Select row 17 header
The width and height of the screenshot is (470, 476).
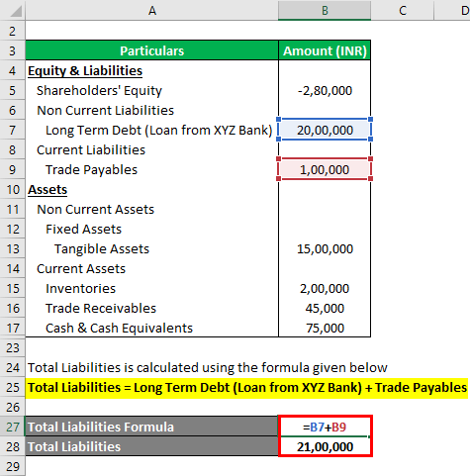click(x=13, y=328)
